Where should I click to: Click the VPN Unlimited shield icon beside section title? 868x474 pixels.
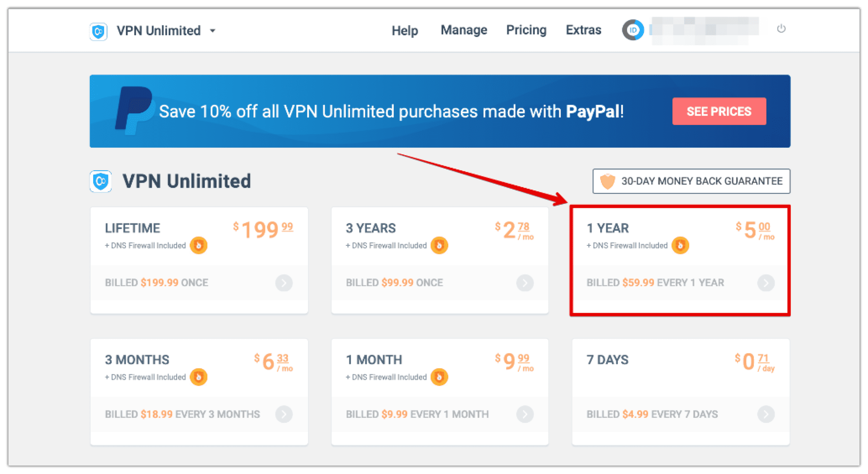[100, 181]
